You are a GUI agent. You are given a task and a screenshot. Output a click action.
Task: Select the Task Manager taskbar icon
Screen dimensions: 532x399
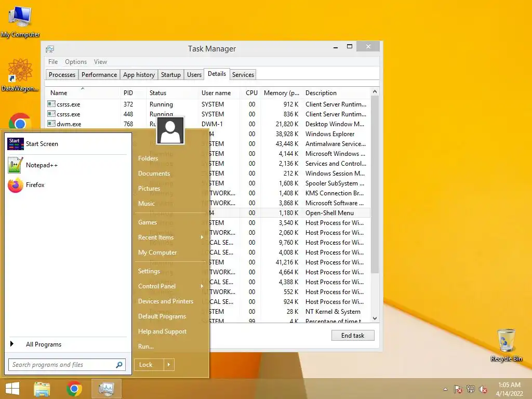click(x=106, y=389)
